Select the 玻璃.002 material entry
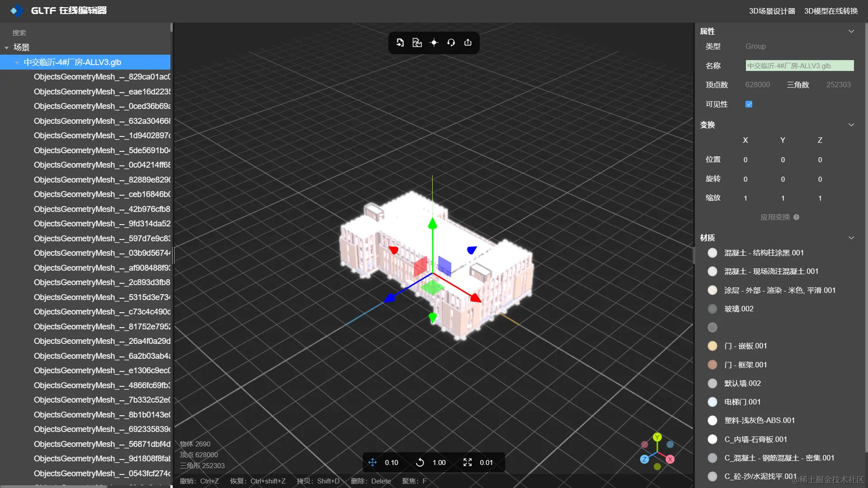 [x=739, y=309]
